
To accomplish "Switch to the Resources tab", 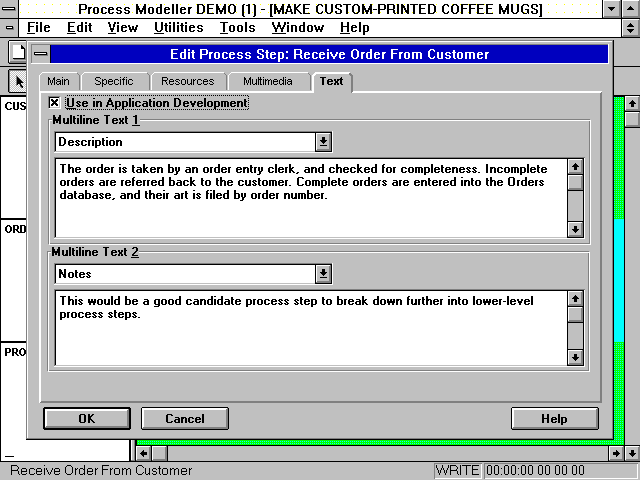I will [x=187, y=81].
